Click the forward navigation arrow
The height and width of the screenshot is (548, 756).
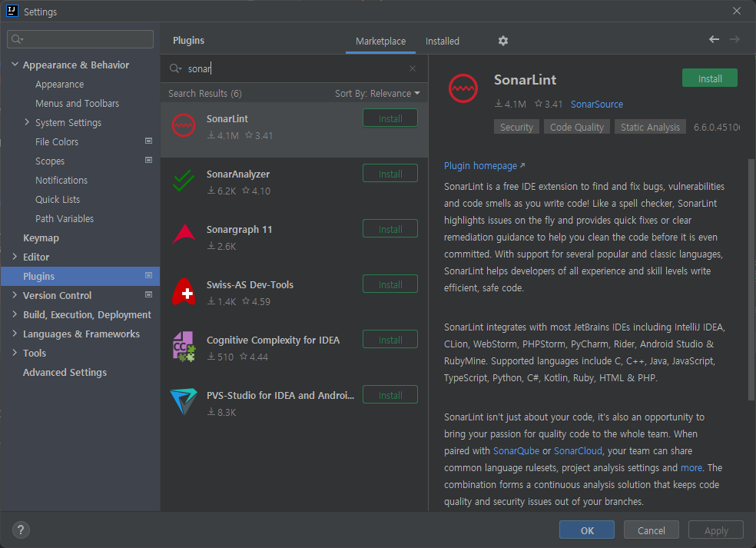click(x=734, y=39)
